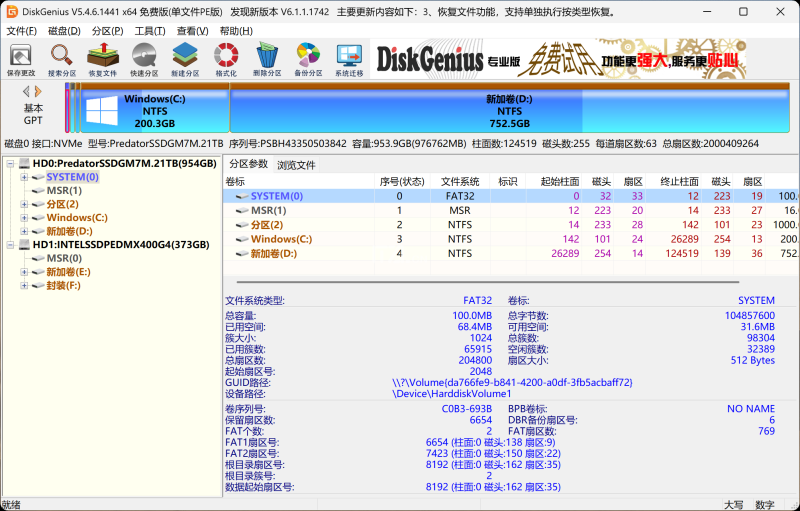Click the 文件系统 column header

tap(460, 182)
